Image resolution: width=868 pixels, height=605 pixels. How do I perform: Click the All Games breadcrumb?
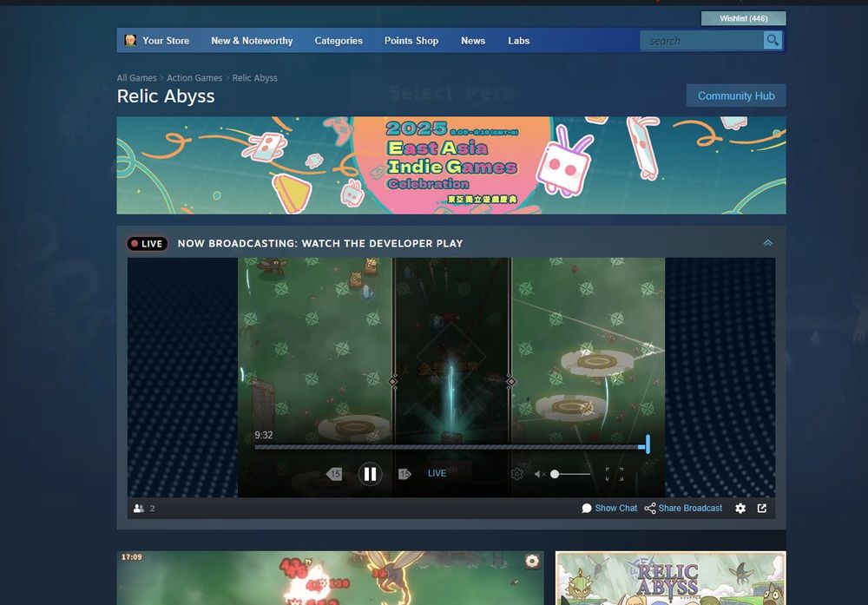[137, 78]
